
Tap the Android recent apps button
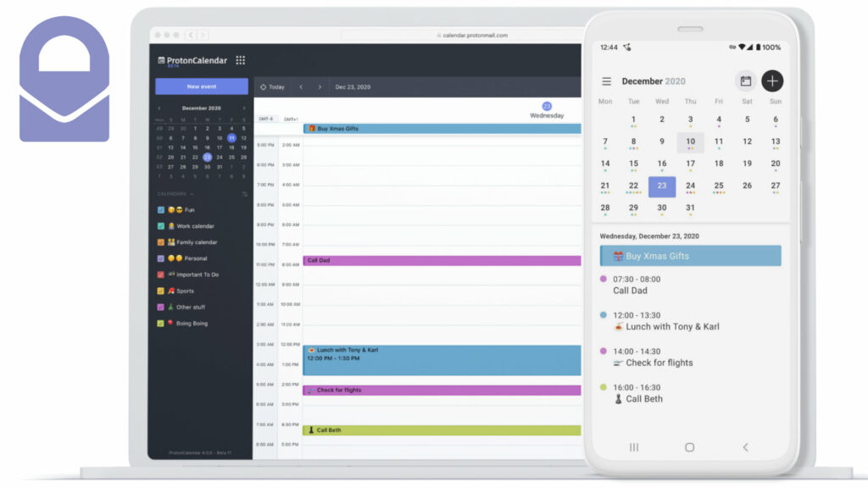pyautogui.click(x=634, y=447)
